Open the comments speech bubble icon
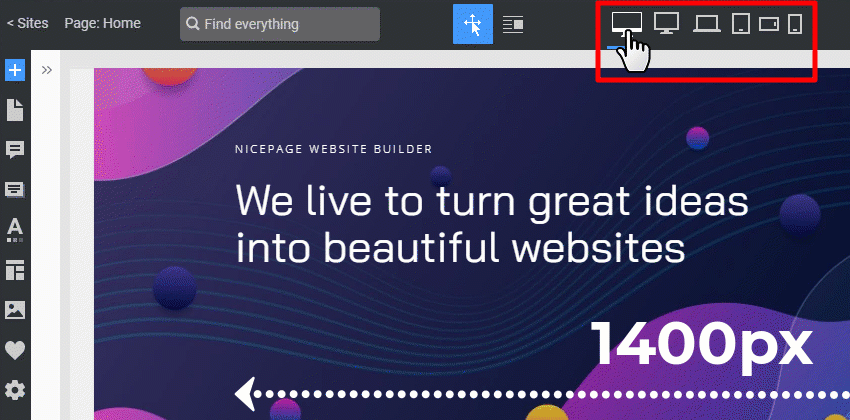 (15, 150)
